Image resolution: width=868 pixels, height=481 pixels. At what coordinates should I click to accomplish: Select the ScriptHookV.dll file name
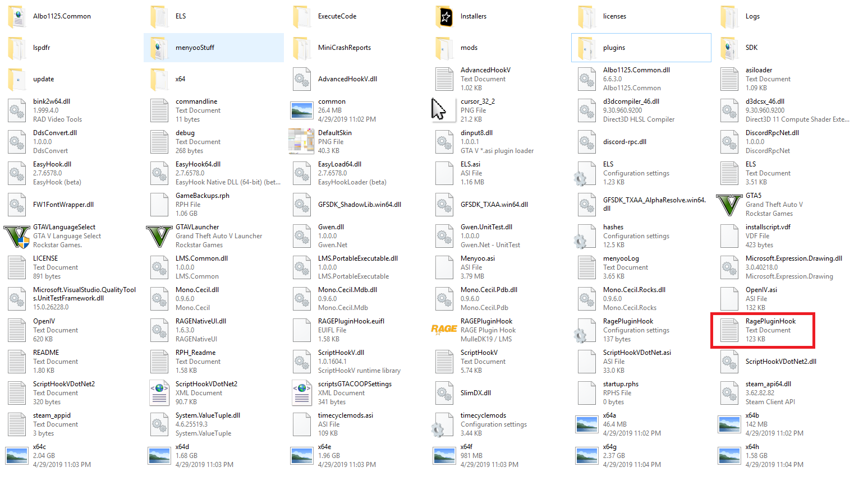point(341,353)
